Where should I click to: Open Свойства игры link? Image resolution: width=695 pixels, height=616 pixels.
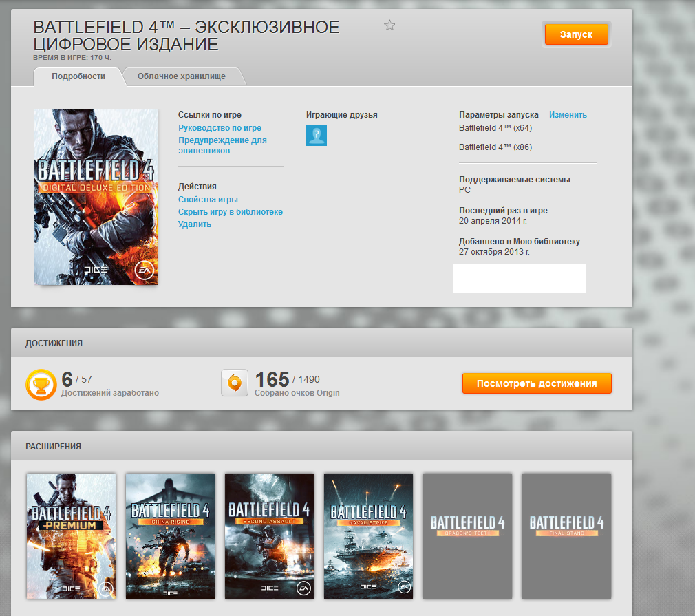[x=208, y=200]
